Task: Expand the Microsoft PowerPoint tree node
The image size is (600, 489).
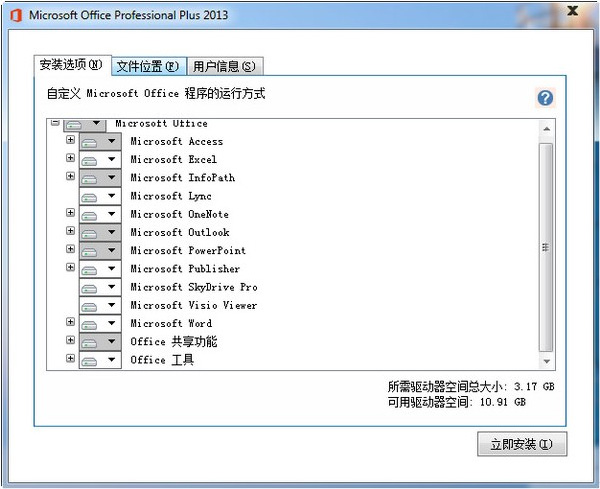Action: pyautogui.click(x=70, y=249)
